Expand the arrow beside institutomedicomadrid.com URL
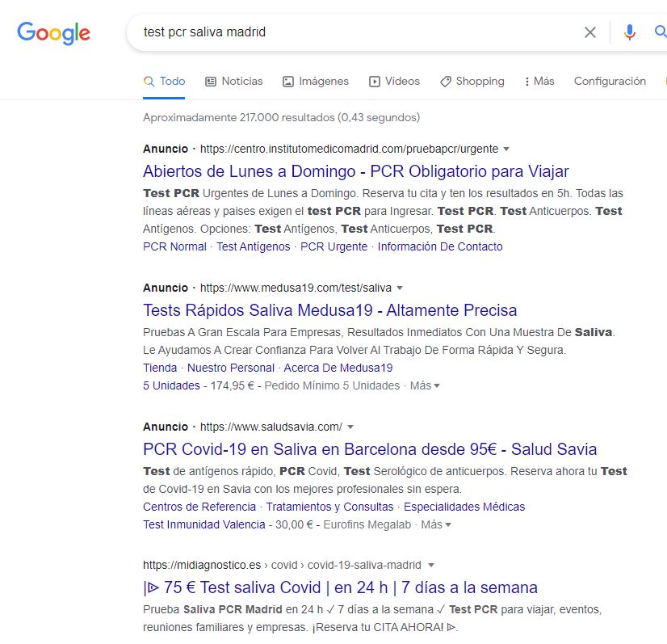 (x=506, y=149)
